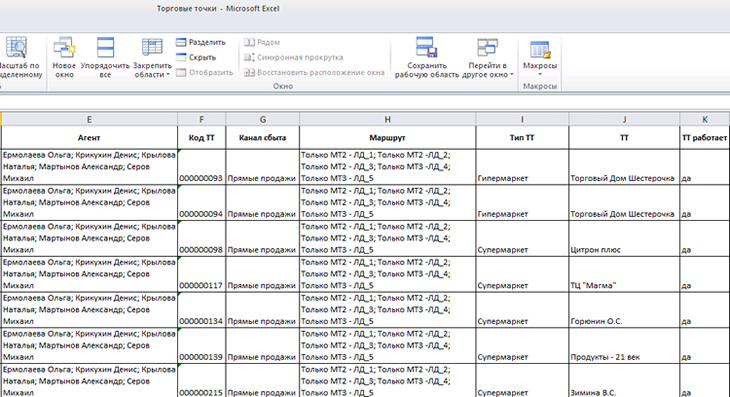Click Сохранить рабочую область icon
Viewport: 730px width, 397px height.
pos(426,47)
